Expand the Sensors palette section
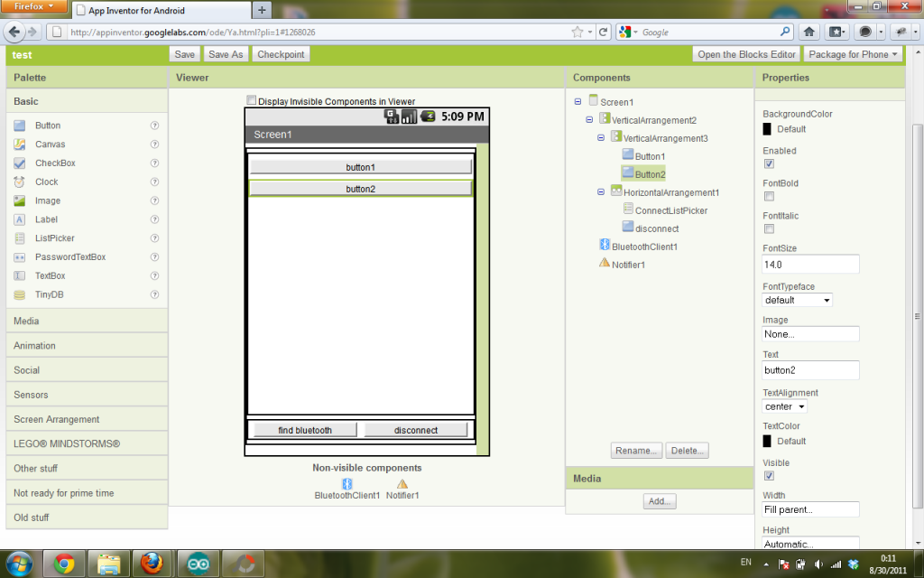This screenshot has width=924, height=578. [x=88, y=395]
